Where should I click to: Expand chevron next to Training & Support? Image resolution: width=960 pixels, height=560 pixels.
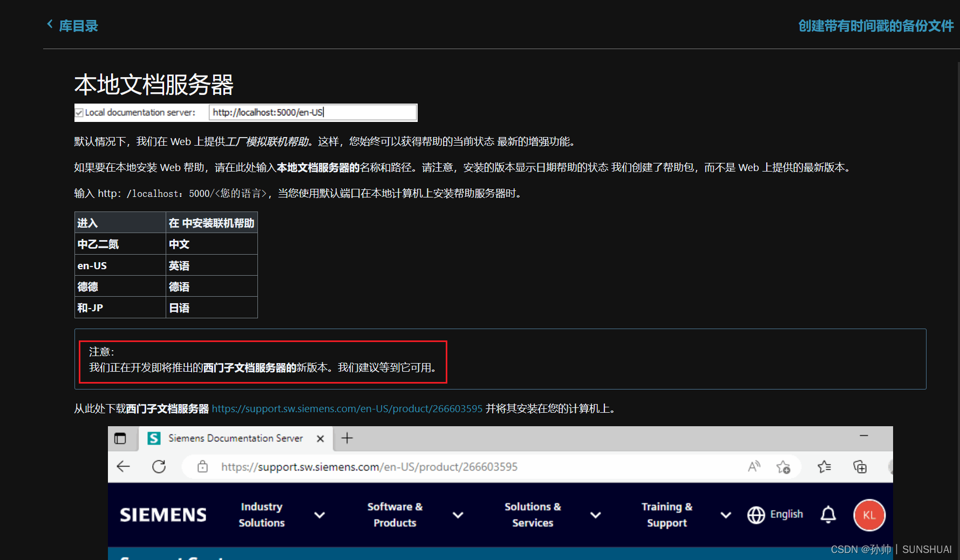pyautogui.click(x=726, y=515)
